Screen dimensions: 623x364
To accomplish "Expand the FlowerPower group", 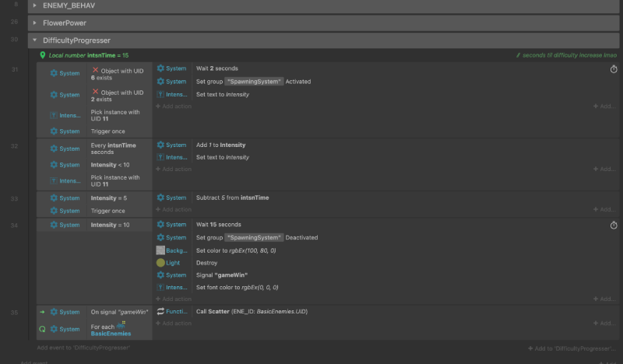I will pyautogui.click(x=34, y=23).
